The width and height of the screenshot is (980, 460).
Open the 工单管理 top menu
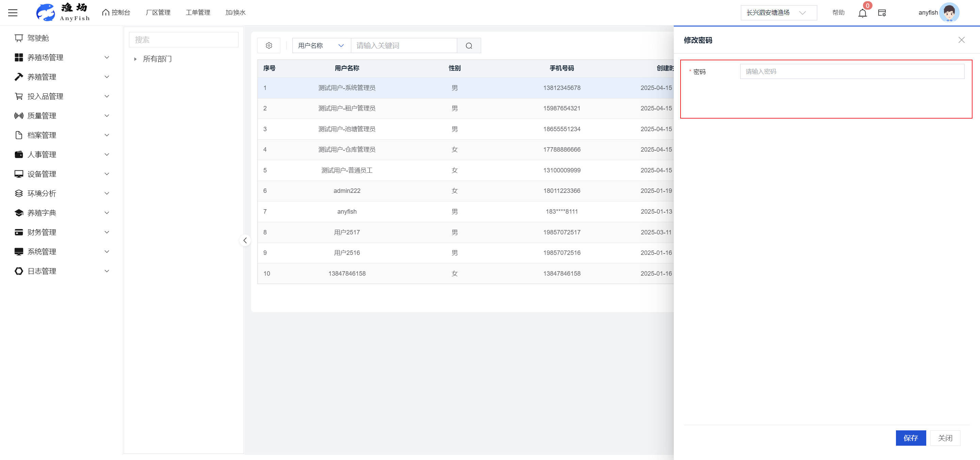[198, 13]
